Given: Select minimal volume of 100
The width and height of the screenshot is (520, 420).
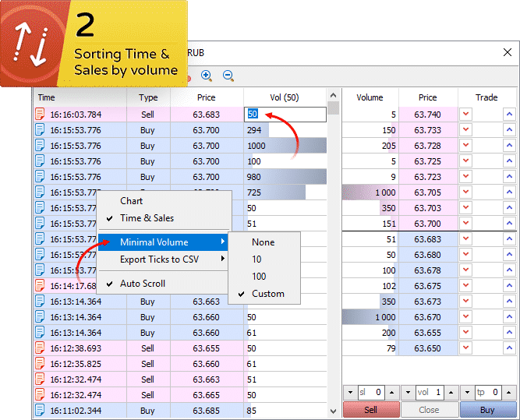Looking at the screenshot, I should click(259, 277).
